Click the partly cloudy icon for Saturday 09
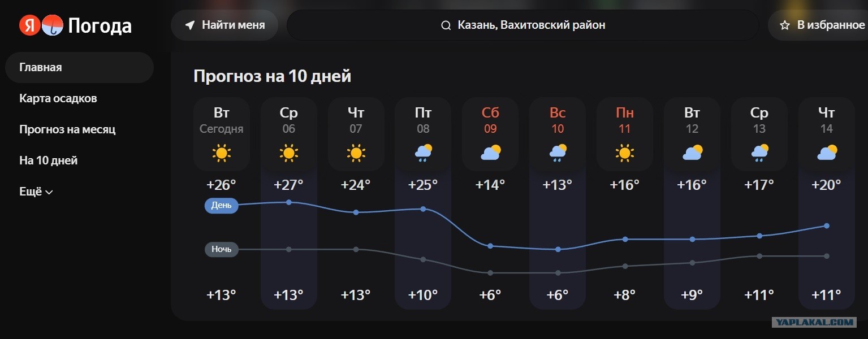This screenshot has height=339, width=868. coord(490,153)
